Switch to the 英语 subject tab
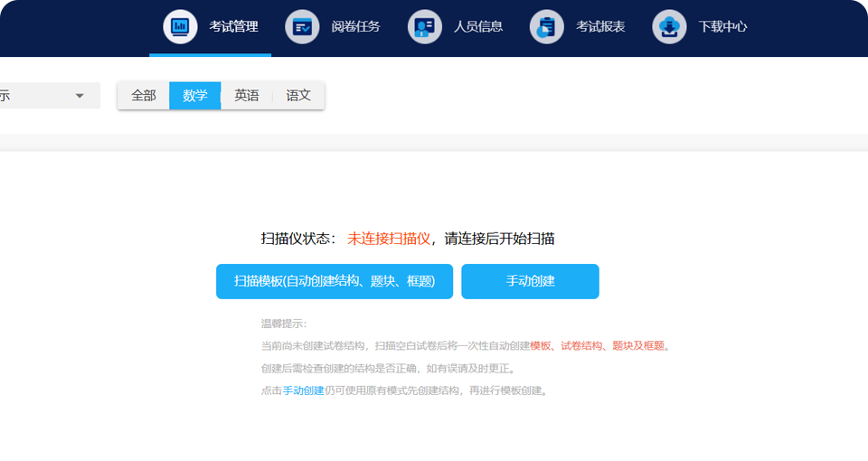868x461 pixels. tap(246, 96)
